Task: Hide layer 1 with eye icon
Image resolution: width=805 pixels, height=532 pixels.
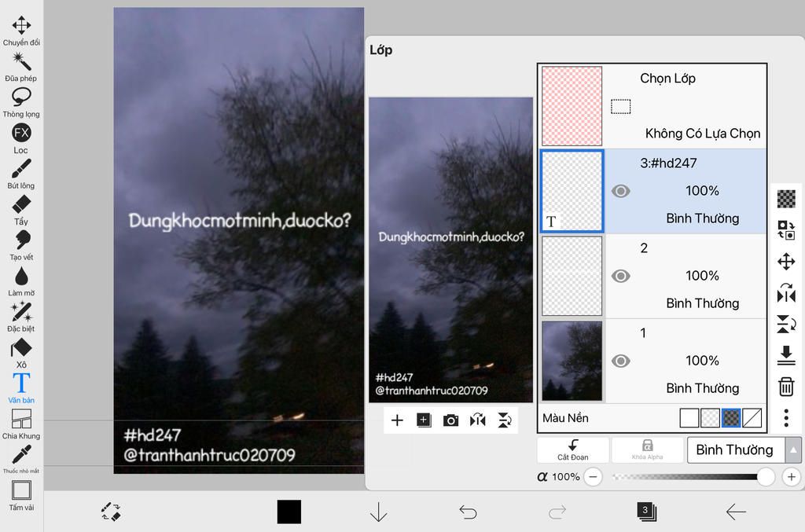Action: coord(621,361)
